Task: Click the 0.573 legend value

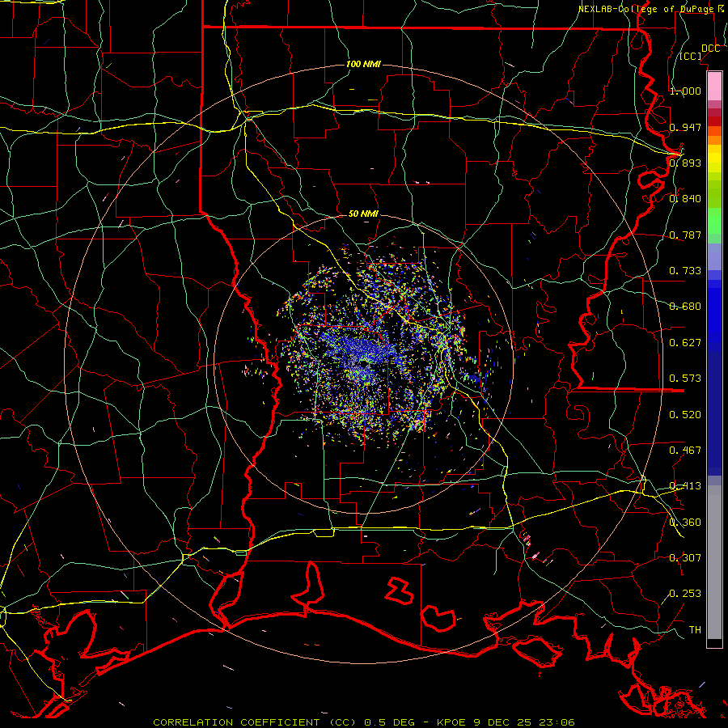Action: tap(685, 379)
